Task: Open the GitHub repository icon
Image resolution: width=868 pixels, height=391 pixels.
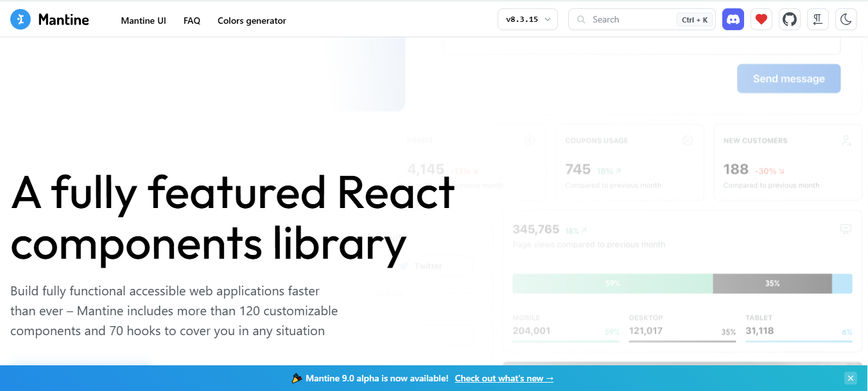Action: coord(790,19)
